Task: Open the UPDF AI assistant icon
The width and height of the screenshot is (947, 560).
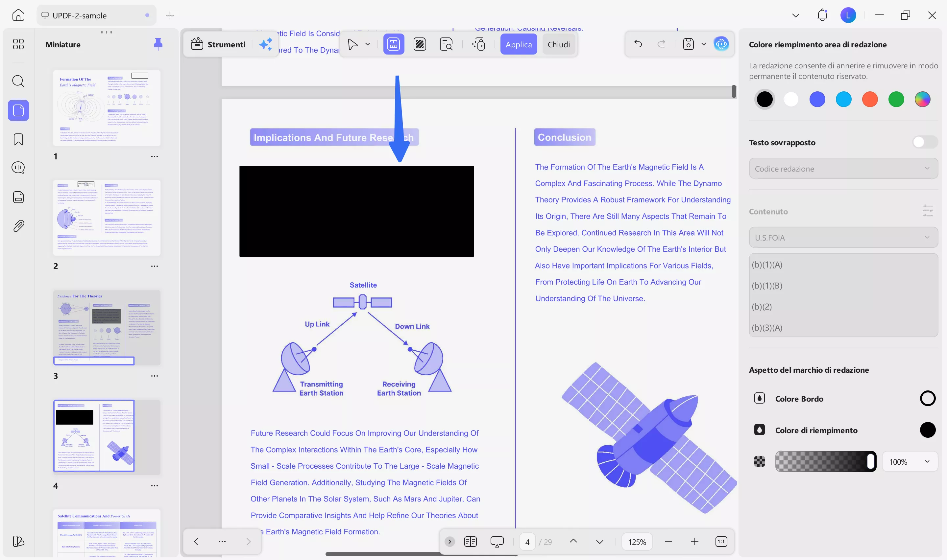Action: (721, 44)
